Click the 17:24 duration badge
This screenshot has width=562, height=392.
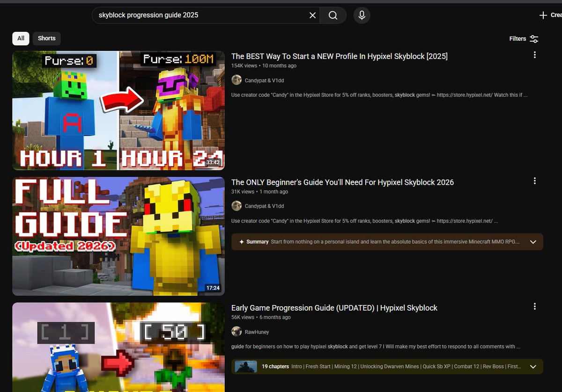click(x=213, y=288)
